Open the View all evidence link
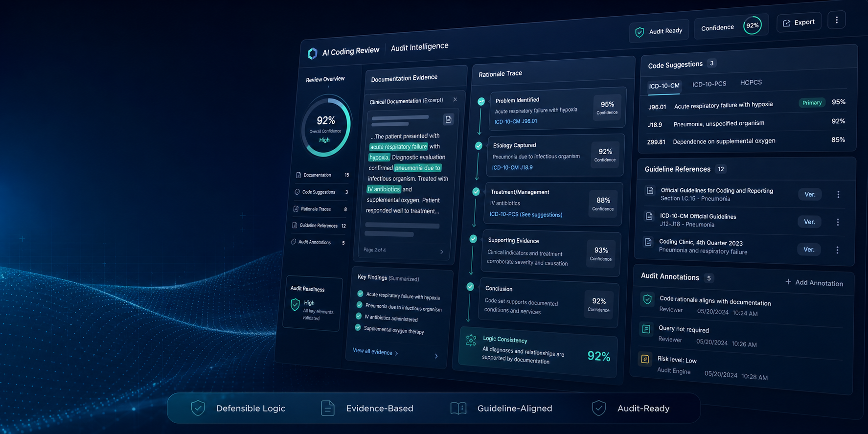 point(375,351)
